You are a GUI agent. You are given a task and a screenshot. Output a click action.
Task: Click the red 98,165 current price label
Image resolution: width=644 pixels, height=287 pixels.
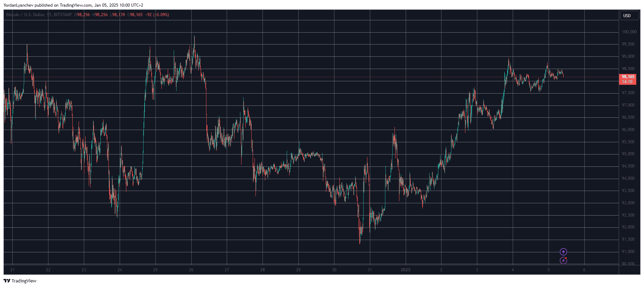628,79
